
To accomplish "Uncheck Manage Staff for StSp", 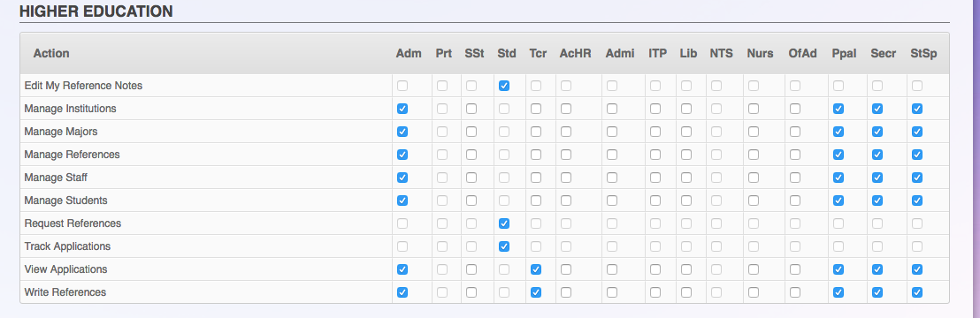I will pos(917,178).
